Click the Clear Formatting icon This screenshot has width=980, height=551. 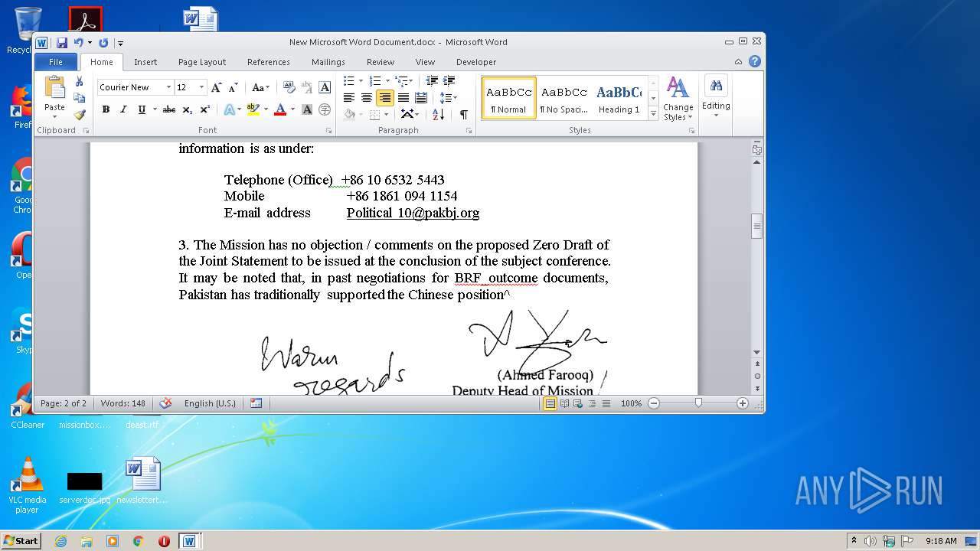pos(289,87)
